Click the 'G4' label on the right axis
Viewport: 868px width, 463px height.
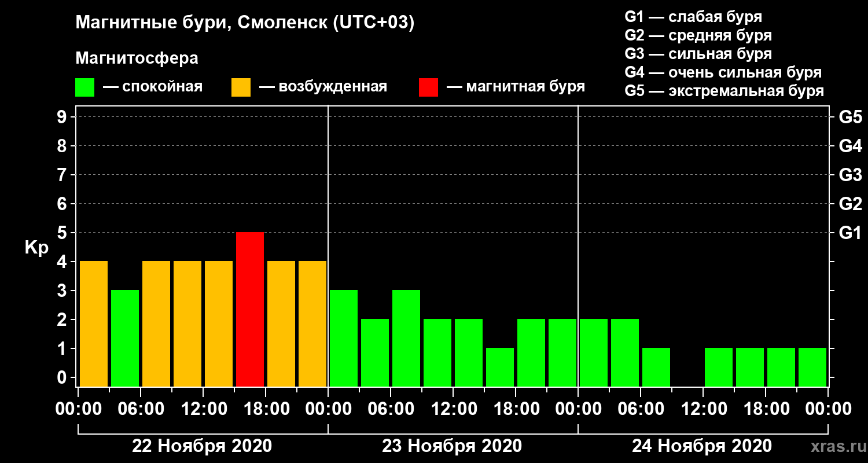tap(850, 146)
